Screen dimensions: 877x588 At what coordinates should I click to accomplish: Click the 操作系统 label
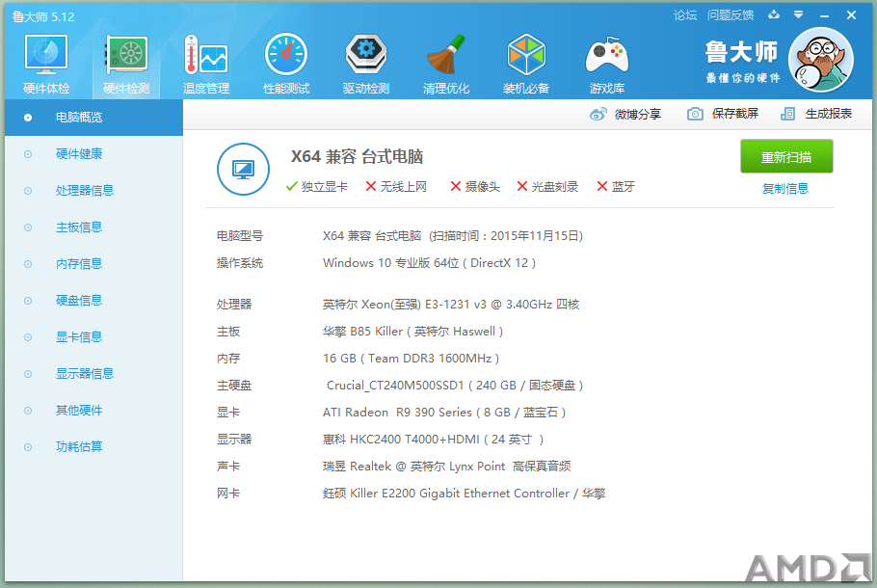pyautogui.click(x=240, y=263)
